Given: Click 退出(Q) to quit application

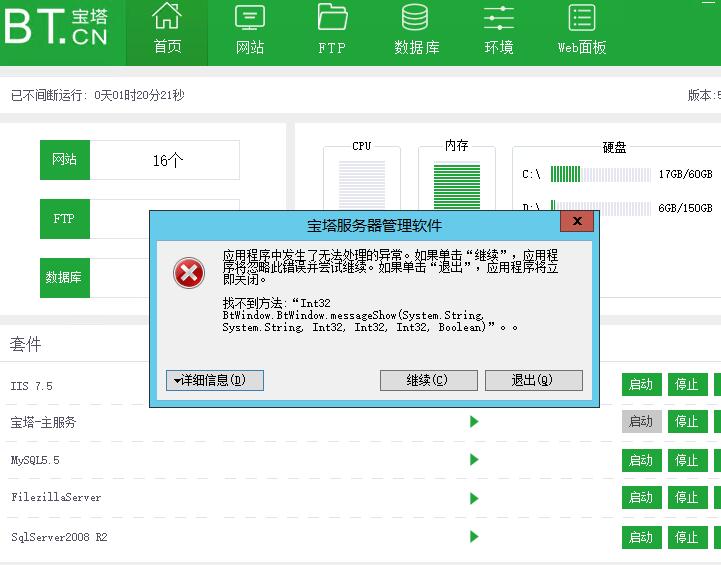Looking at the screenshot, I should click(534, 380).
